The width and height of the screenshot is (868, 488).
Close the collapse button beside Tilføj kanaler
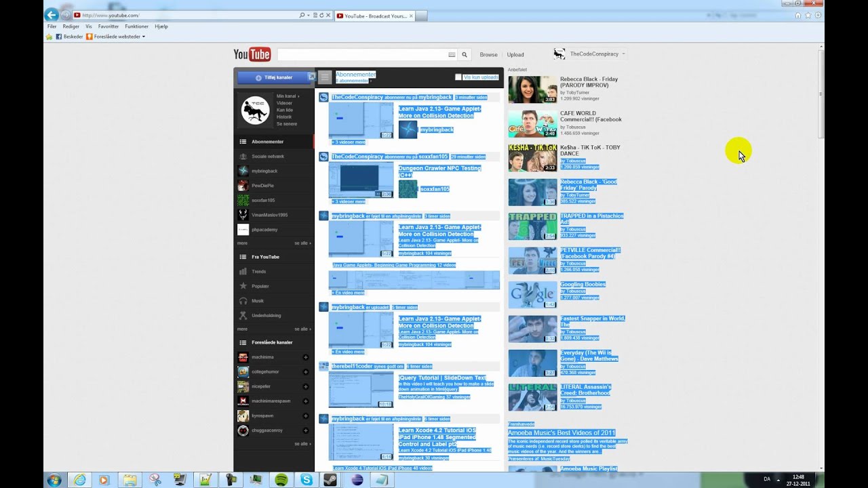tap(312, 77)
